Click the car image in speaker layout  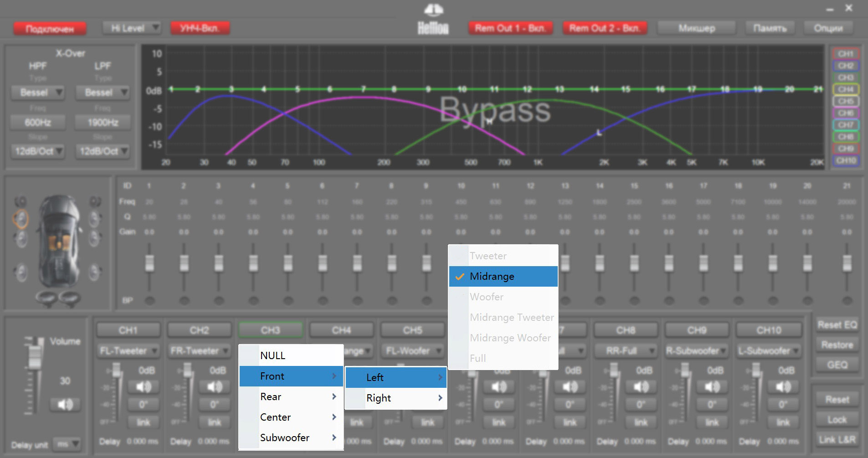point(58,242)
